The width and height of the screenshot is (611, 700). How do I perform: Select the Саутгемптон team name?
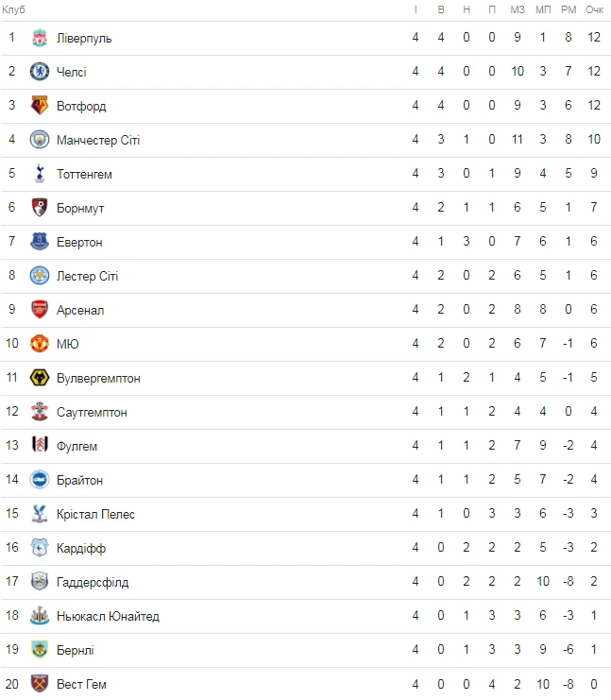pyautogui.click(x=92, y=412)
